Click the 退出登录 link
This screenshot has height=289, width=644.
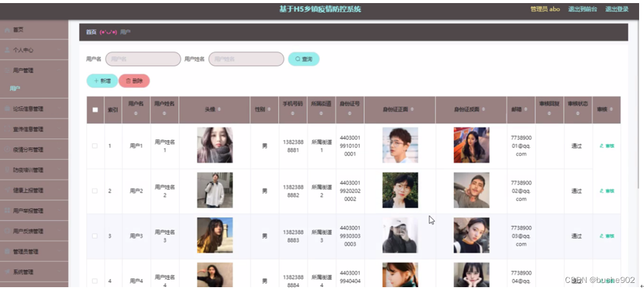click(x=616, y=9)
